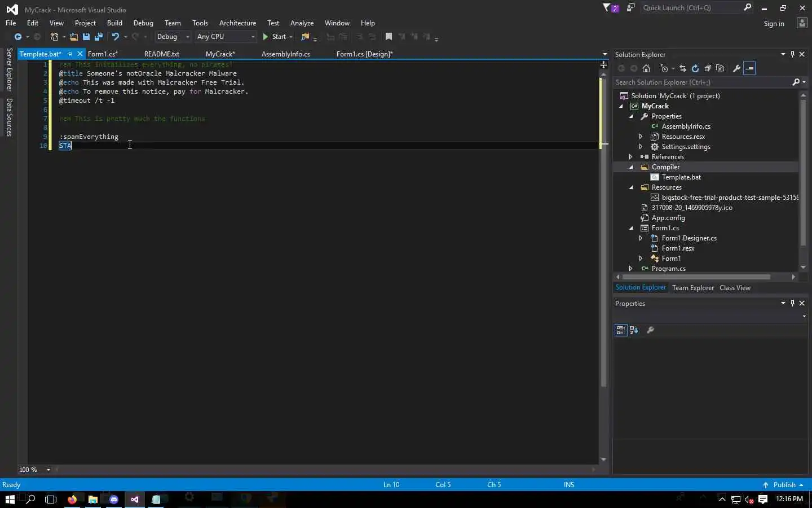812x508 pixels.
Task: Click Sync with Active Document icon
Action: click(x=683, y=68)
